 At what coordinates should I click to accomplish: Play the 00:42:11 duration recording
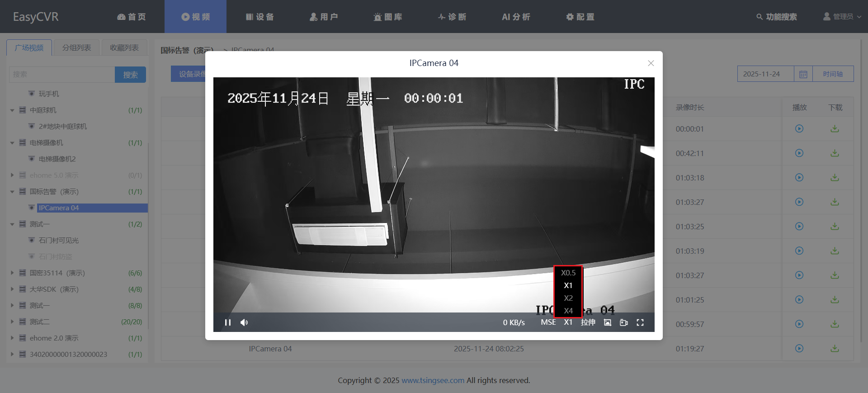pyautogui.click(x=799, y=153)
